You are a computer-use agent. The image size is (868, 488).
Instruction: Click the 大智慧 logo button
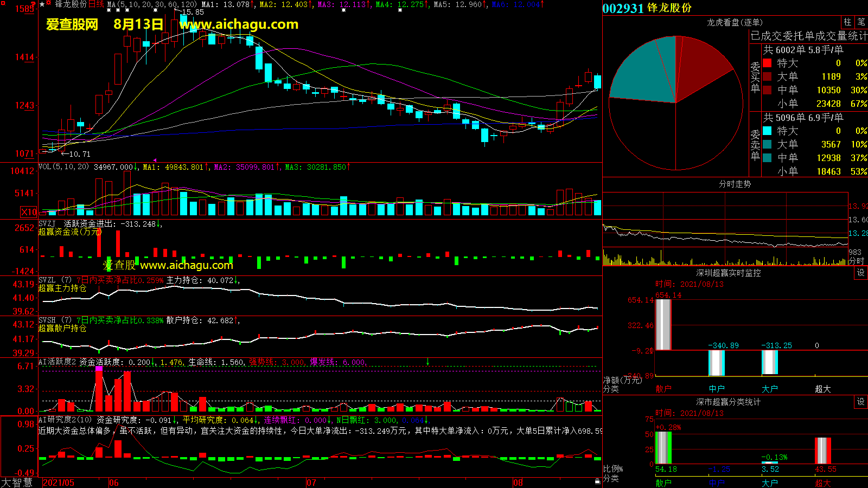[x=17, y=482]
